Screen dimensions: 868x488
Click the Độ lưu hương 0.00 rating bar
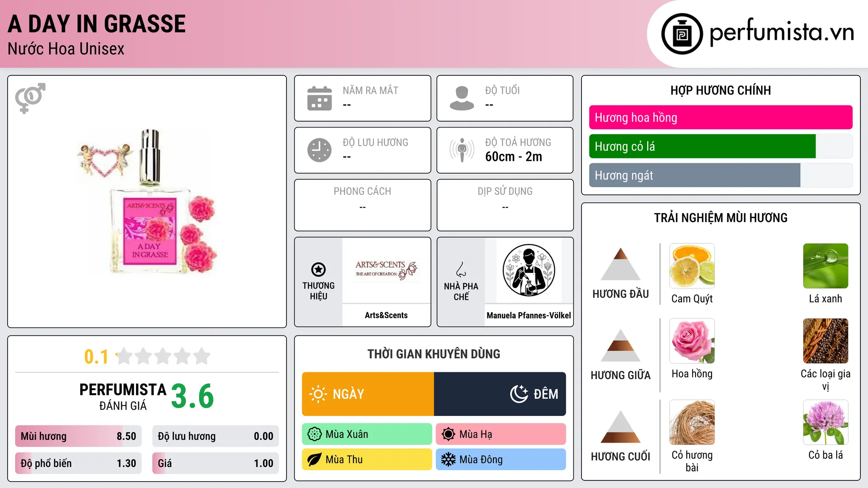(216, 436)
